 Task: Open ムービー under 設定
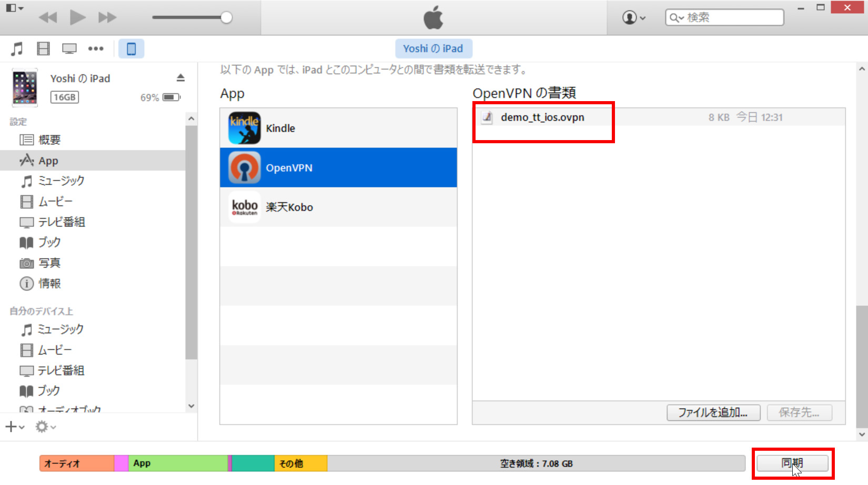point(93,202)
